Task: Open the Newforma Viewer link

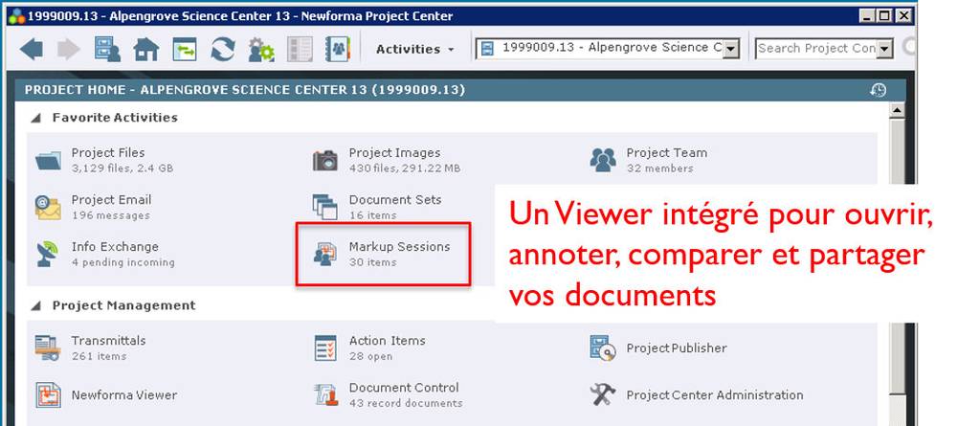Action: 123,395
